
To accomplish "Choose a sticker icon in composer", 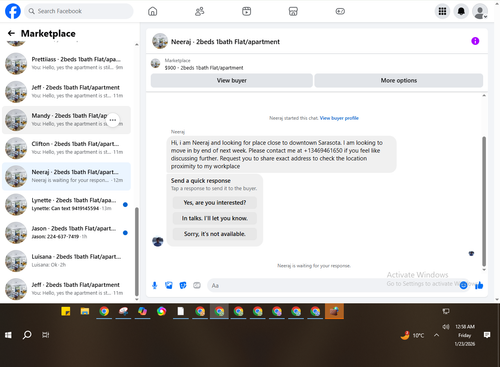I will point(183,285).
